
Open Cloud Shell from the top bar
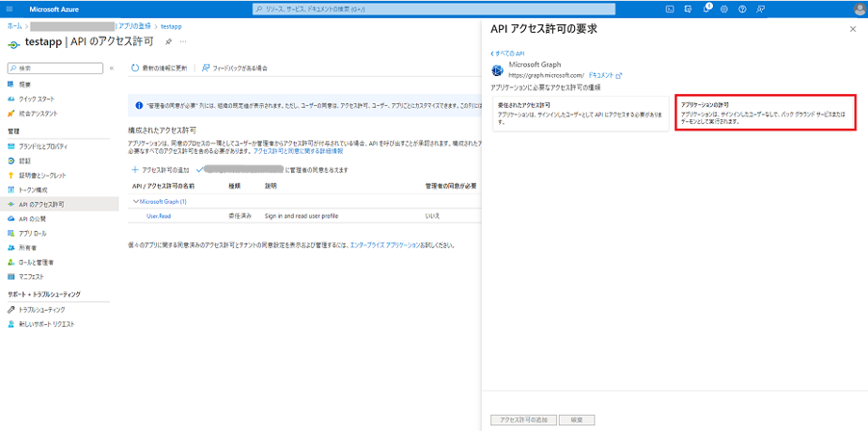[x=669, y=8]
